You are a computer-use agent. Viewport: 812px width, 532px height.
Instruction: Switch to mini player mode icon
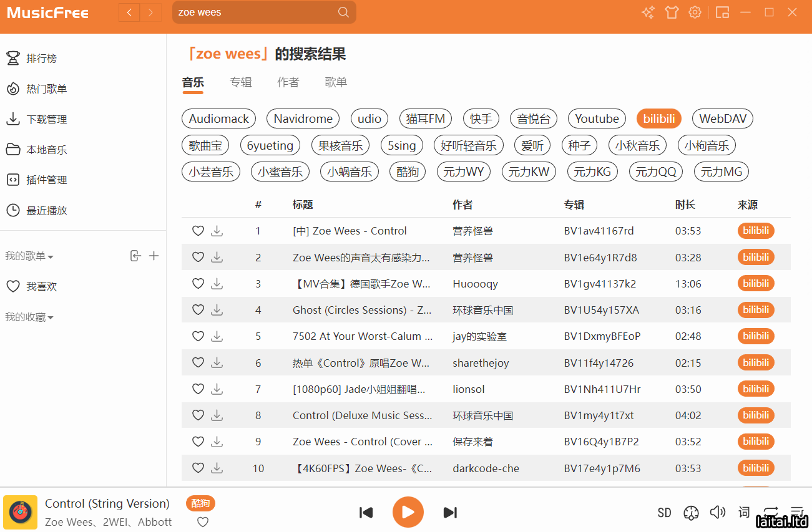tap(722, 12)
